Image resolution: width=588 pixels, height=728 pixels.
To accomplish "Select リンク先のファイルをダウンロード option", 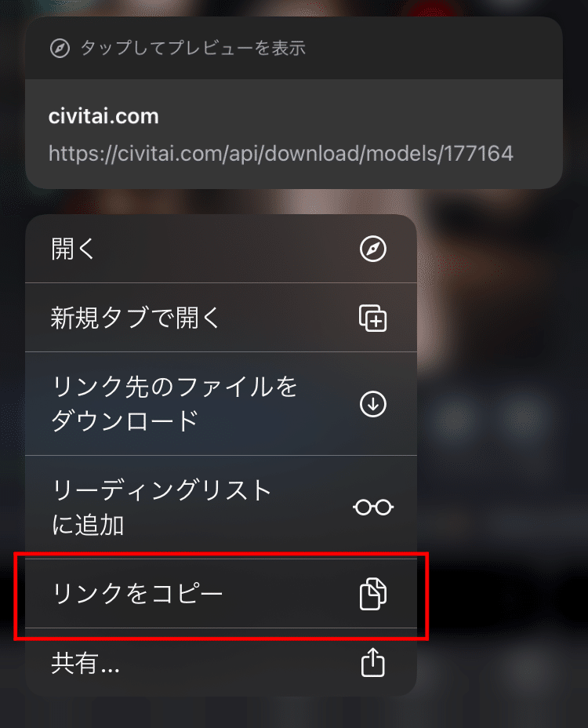I will pyautogui.click(x=221, y=404).
